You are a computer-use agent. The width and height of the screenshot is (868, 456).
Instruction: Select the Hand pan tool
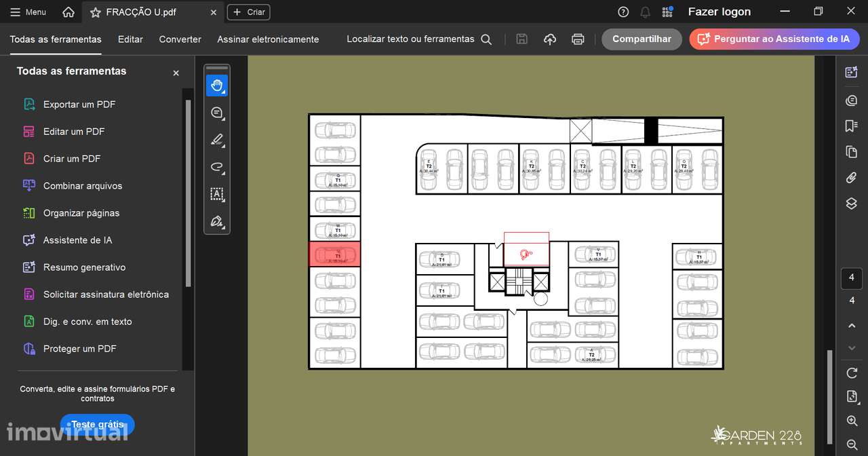click(217, 85)
